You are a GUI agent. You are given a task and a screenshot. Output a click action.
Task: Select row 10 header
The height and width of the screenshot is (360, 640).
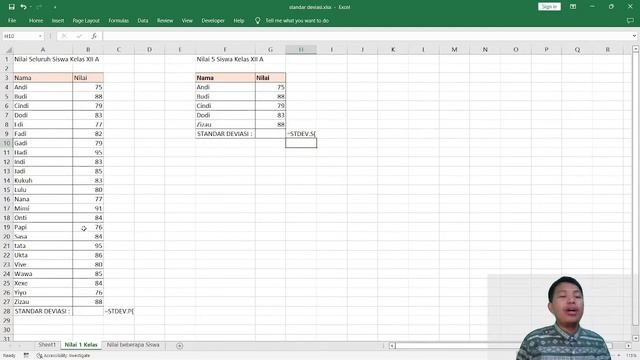click(x=7, y=143)
